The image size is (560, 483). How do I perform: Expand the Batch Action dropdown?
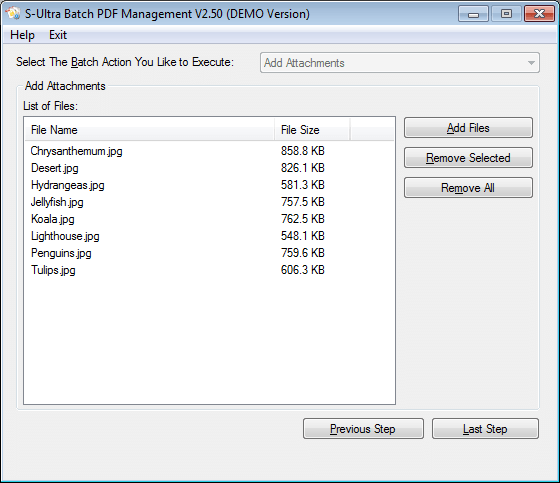400,63
